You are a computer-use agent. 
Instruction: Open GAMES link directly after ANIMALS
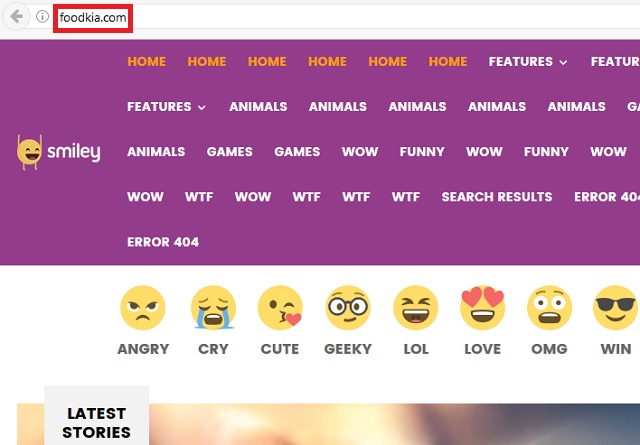coord(229,152)
